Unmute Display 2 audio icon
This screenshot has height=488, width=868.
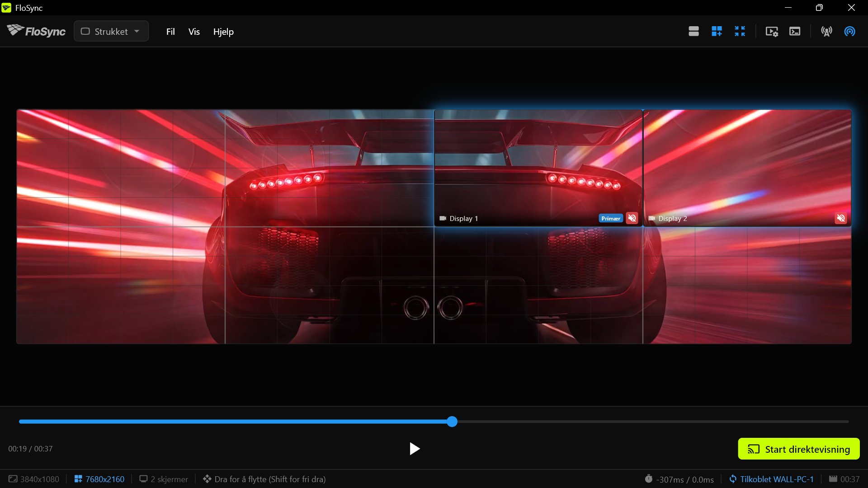[x=841, y=218]
